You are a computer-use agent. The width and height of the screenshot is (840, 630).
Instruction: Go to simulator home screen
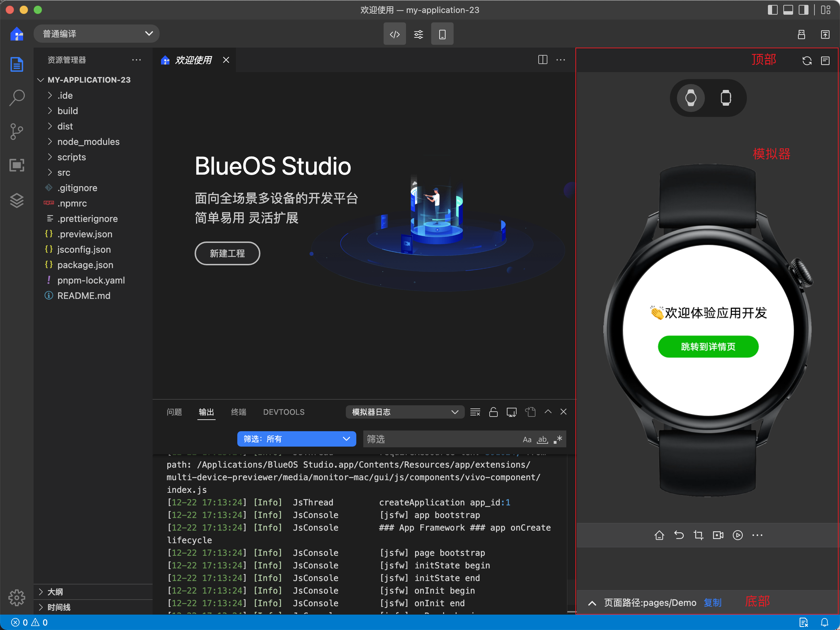(x=659, y=535)
